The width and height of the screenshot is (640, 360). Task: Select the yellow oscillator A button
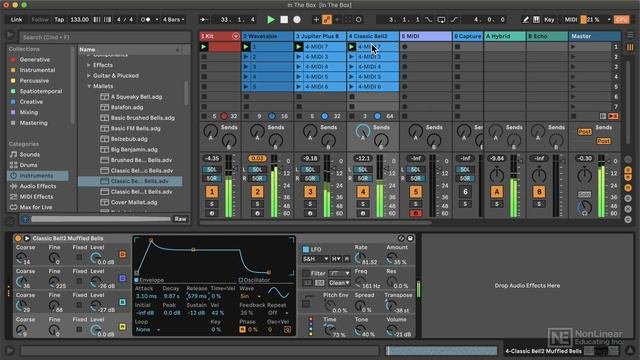click(122, 327)
